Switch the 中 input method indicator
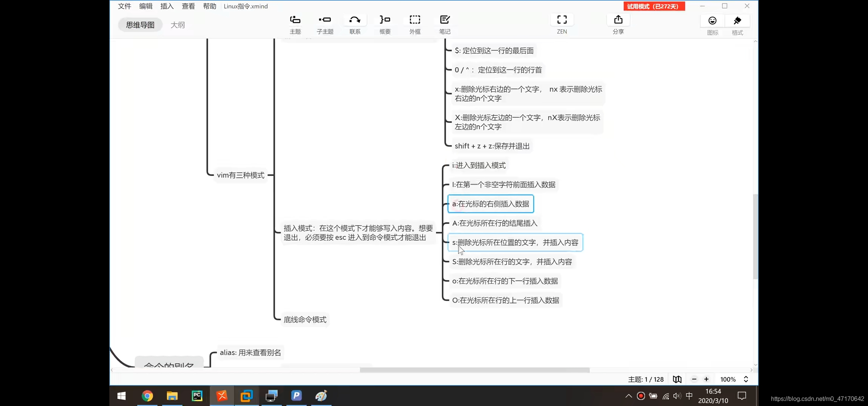The width and height of the screenshot is (868, 406). pos(689,395)
